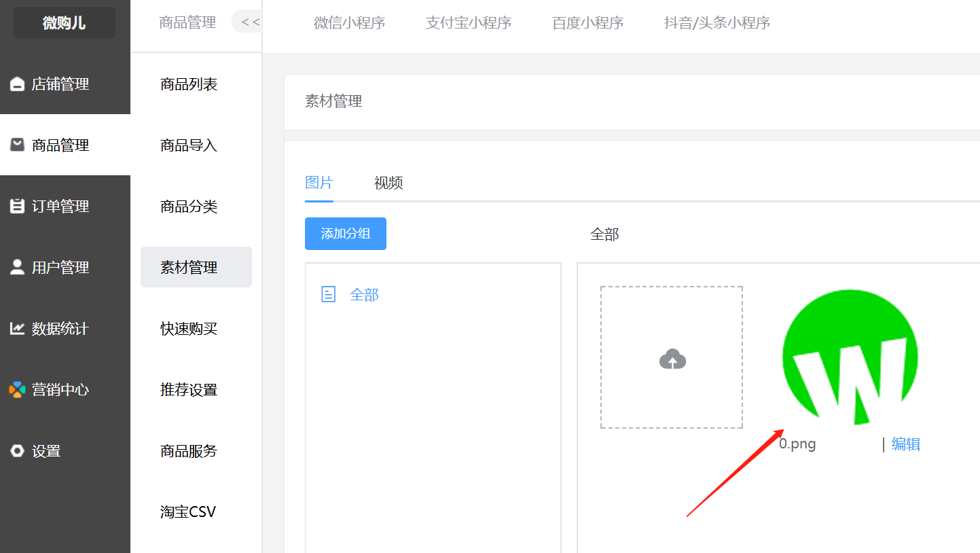Go to 商品分类 submenu item

(x=189, y=207)
